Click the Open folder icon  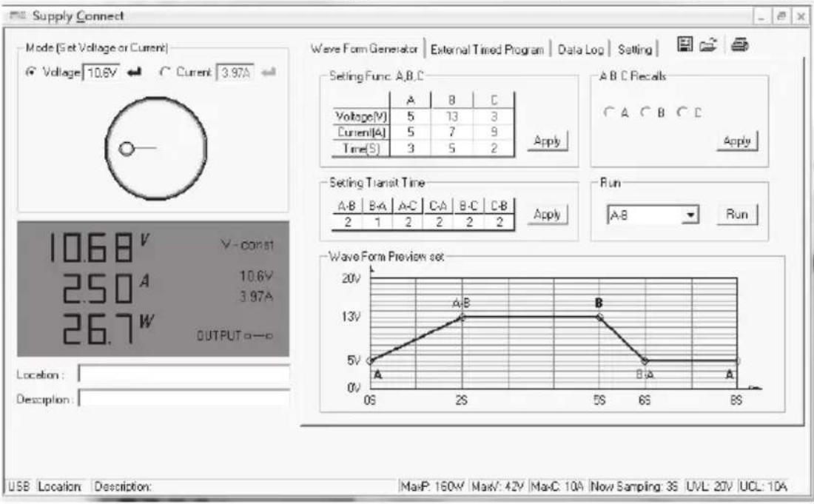(708, 46)
